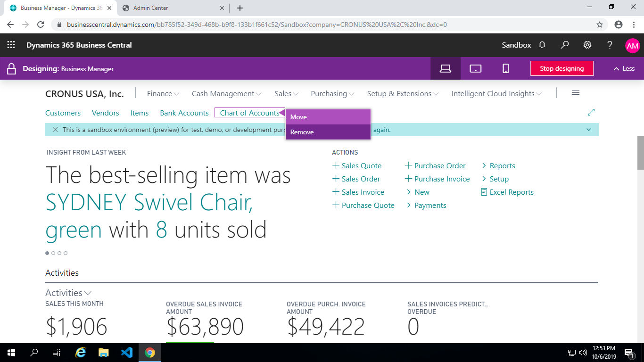Screen dimensions: 644x362
Task: Create a new Purchase Quote
Action: [x=363, y=205]
